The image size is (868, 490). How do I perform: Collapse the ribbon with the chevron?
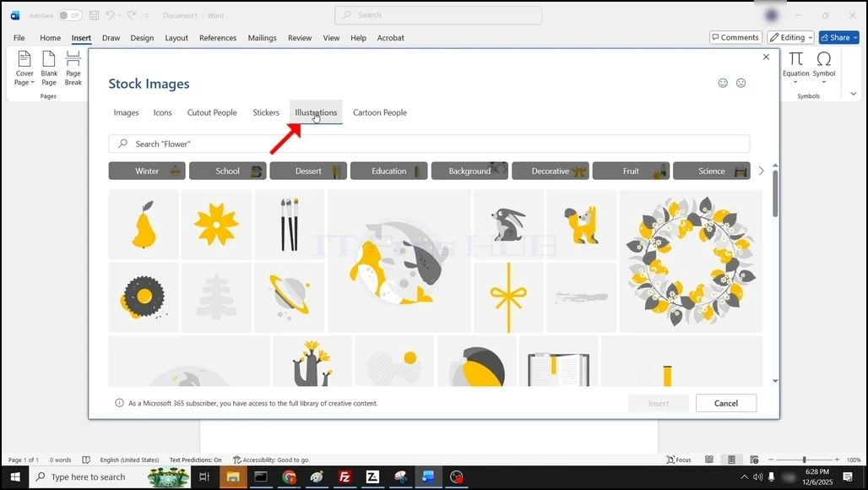pos(853,94)
